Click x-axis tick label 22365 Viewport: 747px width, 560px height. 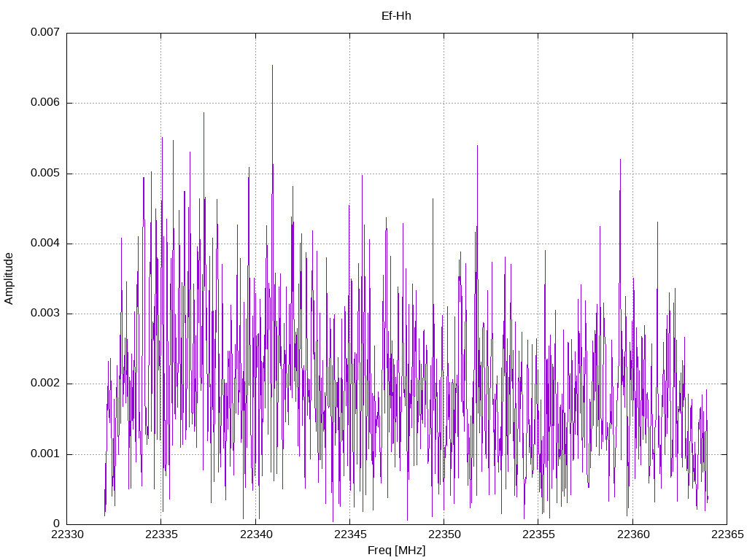[x=727, y=534]
